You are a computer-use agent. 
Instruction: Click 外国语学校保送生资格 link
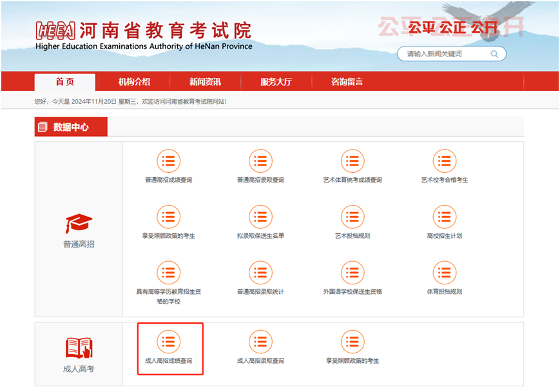tap(352, 291)
